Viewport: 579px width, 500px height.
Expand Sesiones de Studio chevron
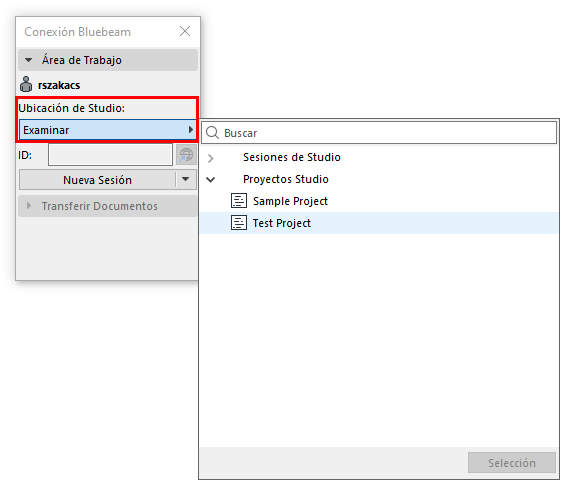210,158
